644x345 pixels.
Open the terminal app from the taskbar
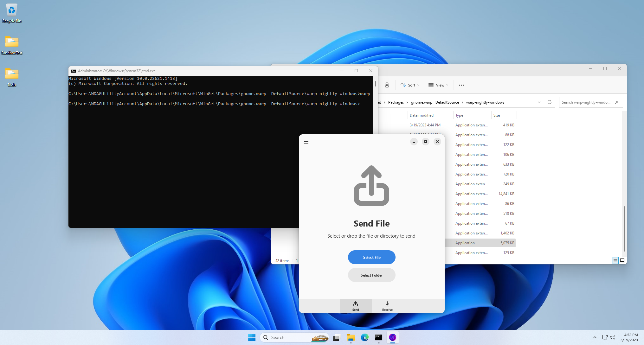tap(378, 337)
